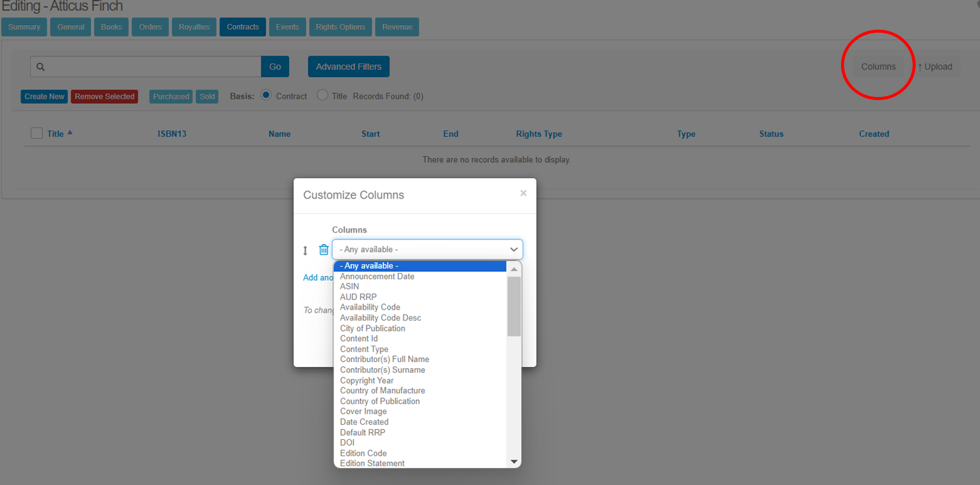Click the Title column sort arrow
The height and width of the screenshot is (485, 980).
pyautogui.click(x=70, y=133)
